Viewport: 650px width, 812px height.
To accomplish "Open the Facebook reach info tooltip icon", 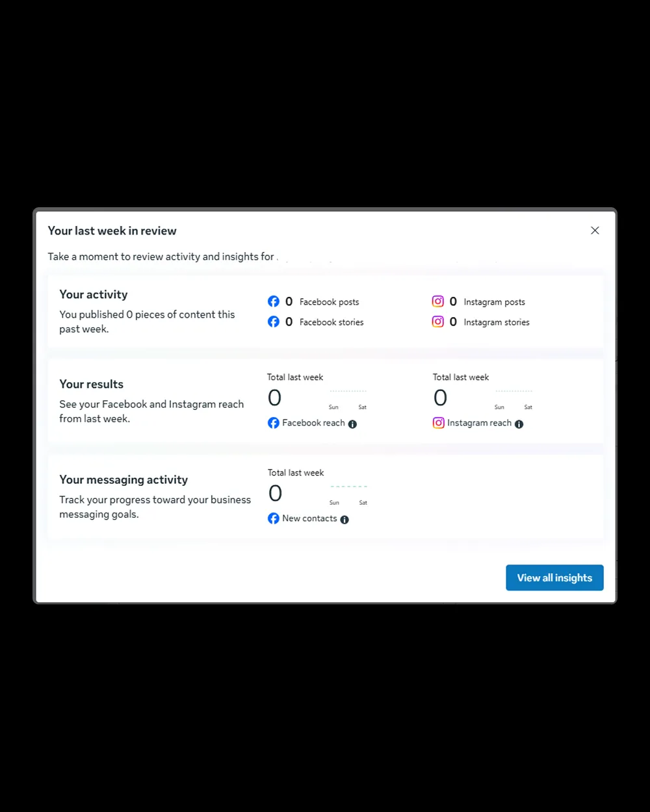I will [x=353, y=424].
